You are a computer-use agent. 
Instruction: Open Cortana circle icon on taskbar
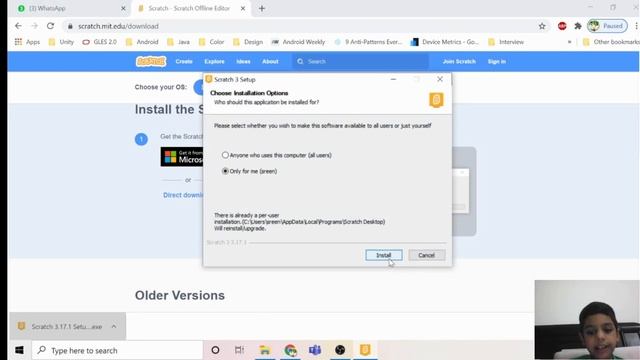[x=215, y=350]
